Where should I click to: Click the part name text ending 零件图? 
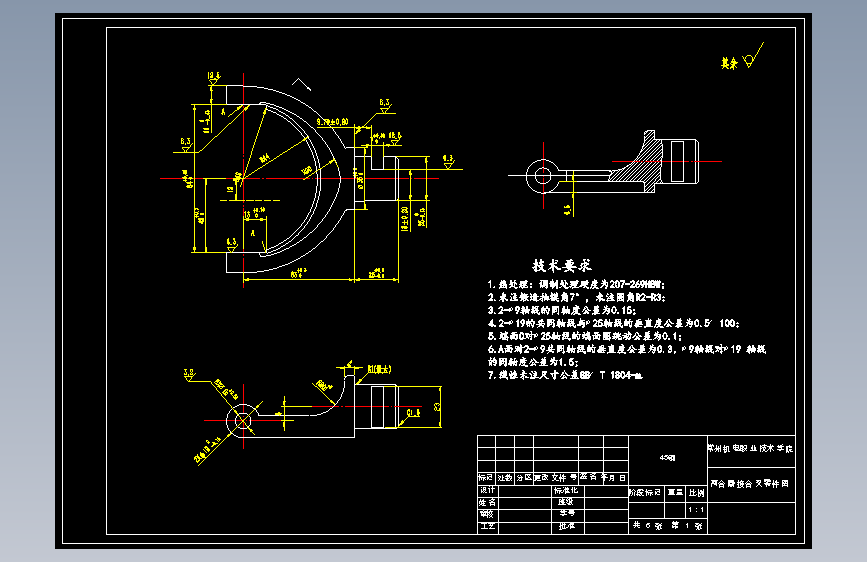coord(750,483)
